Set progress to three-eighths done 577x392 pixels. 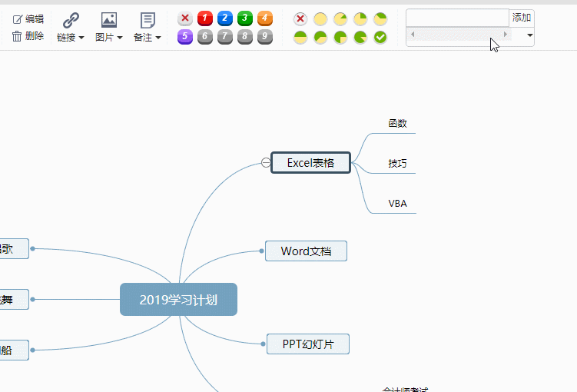pos(380,18)
